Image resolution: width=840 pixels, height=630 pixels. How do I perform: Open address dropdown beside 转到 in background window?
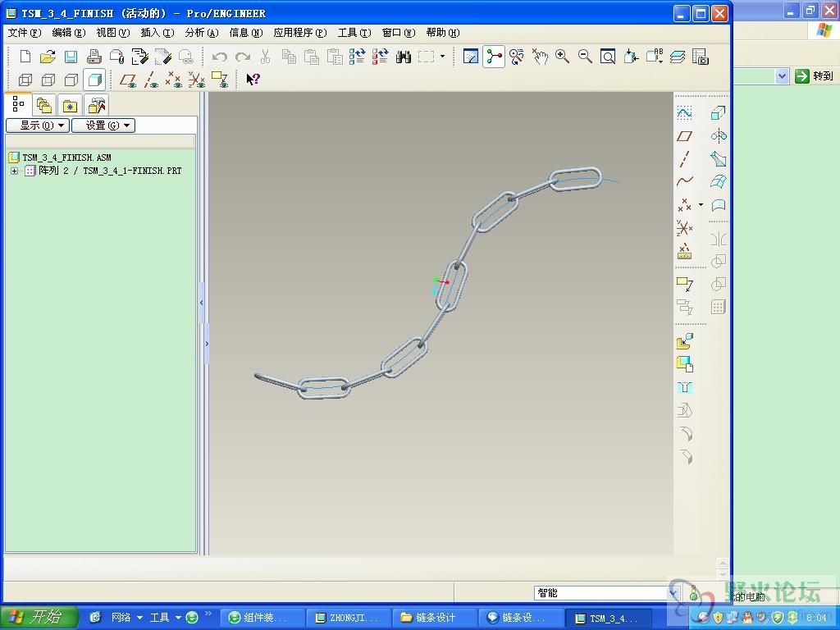click(x=782, y=76)
